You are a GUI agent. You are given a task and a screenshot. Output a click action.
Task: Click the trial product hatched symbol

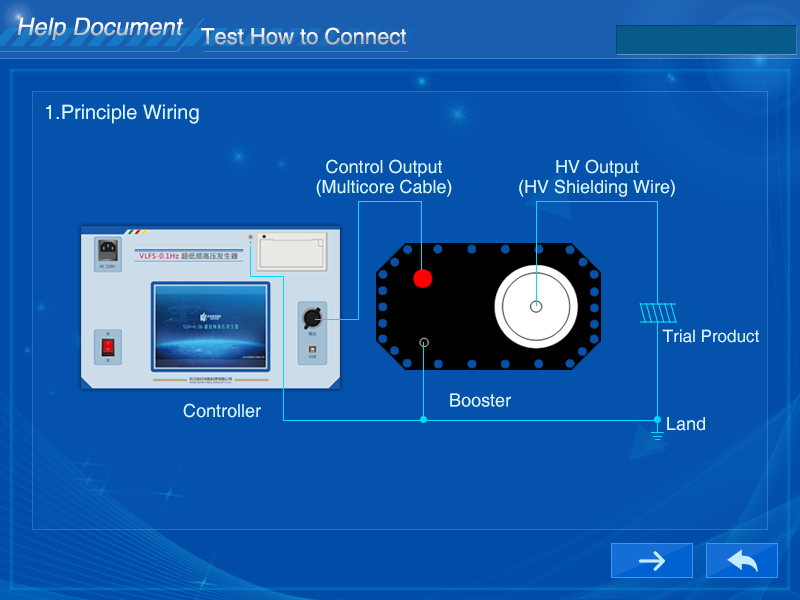[658, 313]
